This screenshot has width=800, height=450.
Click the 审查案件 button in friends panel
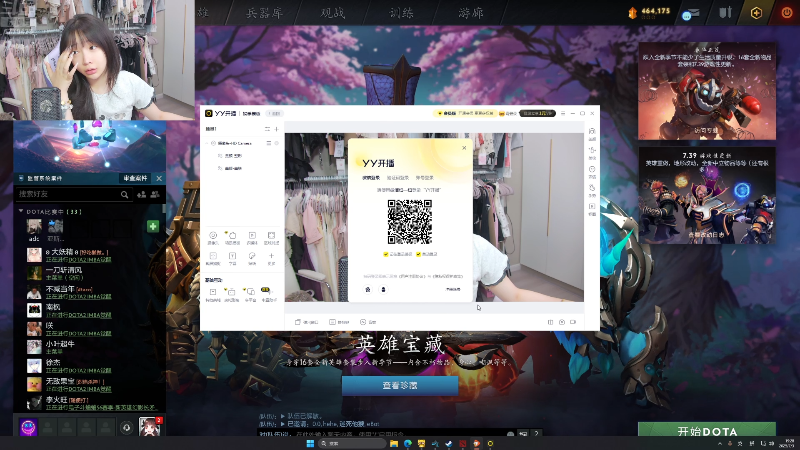pyautogui.click(x=135, y=178)
